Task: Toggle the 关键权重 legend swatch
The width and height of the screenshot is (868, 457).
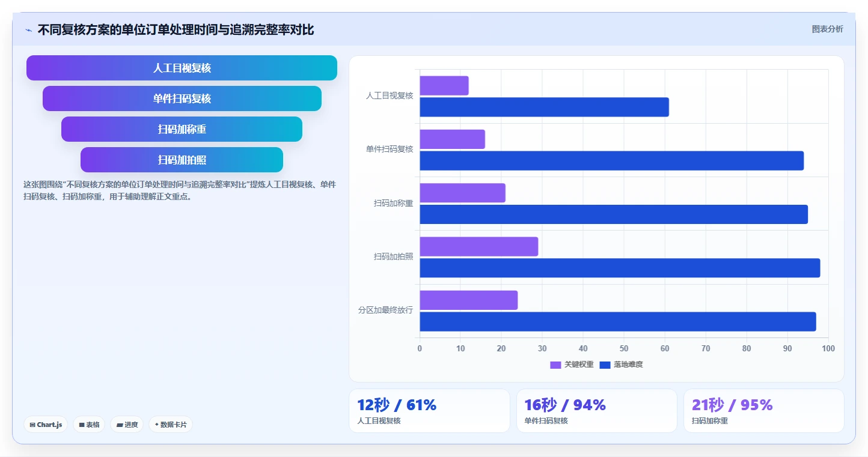Action: pos(555,365)
